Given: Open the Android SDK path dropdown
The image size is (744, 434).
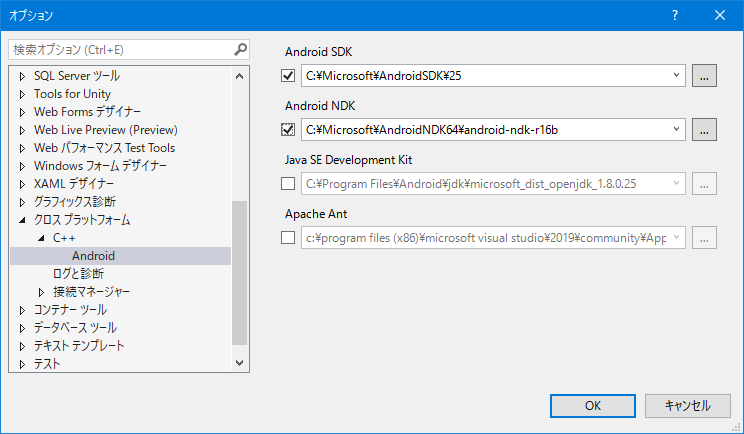Looking at the screenshot, I should point(677,75).
